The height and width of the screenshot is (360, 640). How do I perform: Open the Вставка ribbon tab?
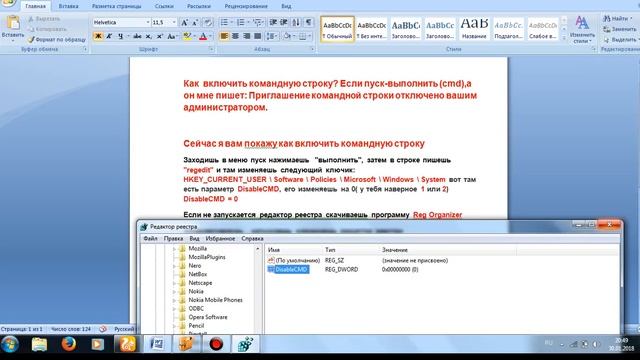click(x=68, y=7)
